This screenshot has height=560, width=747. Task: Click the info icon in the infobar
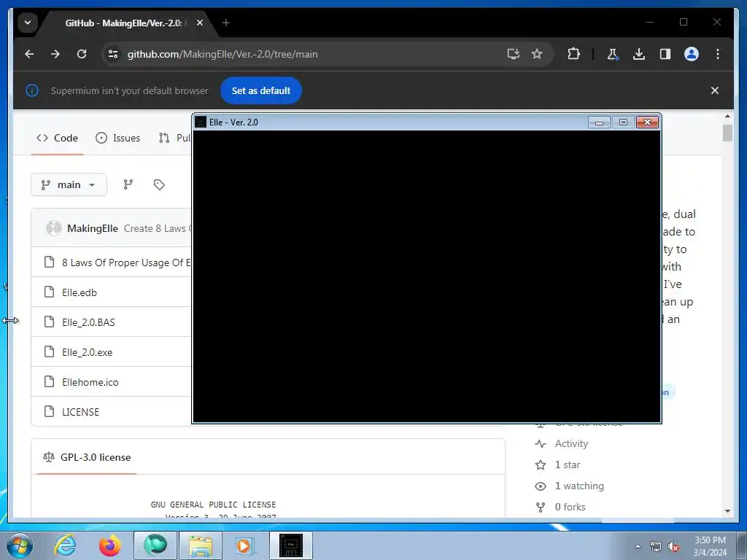(x=32, y=90)
